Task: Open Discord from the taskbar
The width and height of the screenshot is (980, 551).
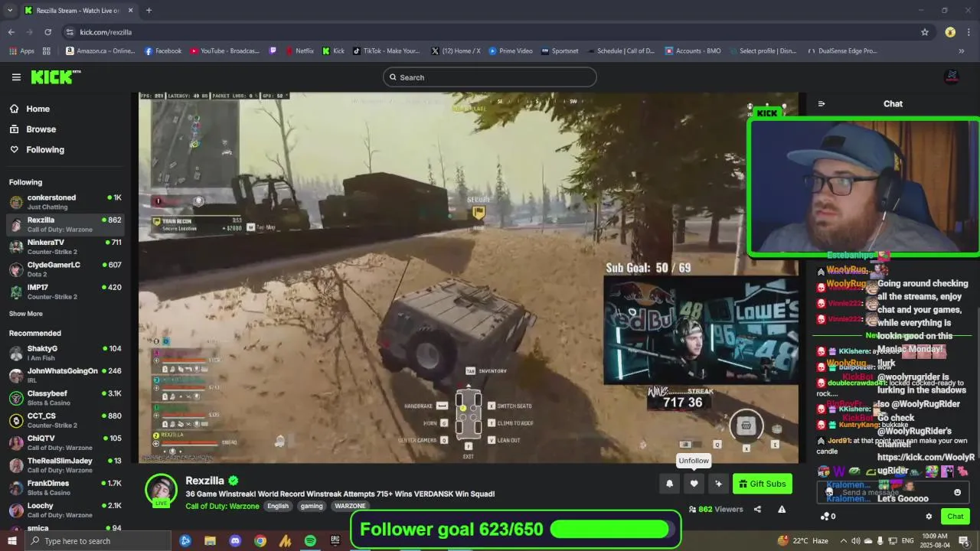Action: click(235, 541)
